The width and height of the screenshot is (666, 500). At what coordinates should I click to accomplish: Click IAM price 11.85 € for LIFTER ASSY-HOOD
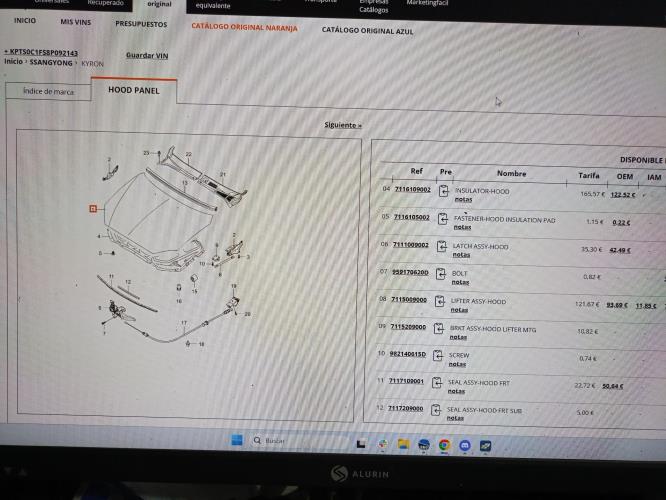[x=646, y=306]
